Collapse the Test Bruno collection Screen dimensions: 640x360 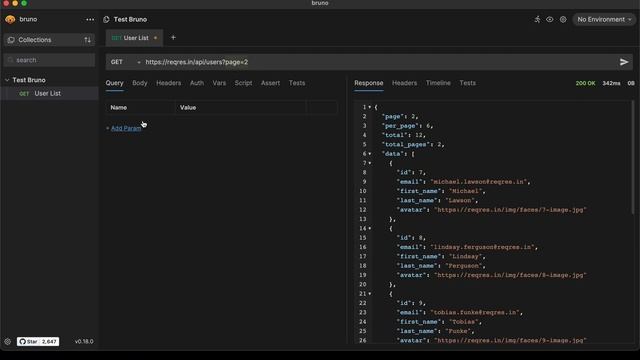point(7,80)
